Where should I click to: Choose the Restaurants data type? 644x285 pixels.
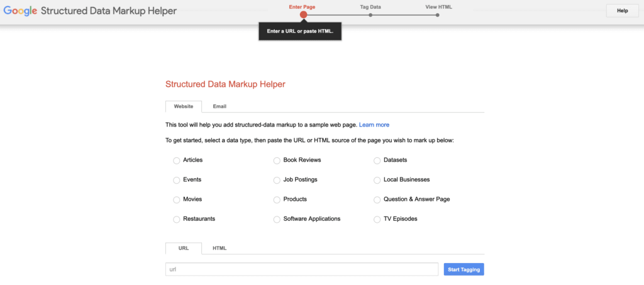tap(177, 220)
